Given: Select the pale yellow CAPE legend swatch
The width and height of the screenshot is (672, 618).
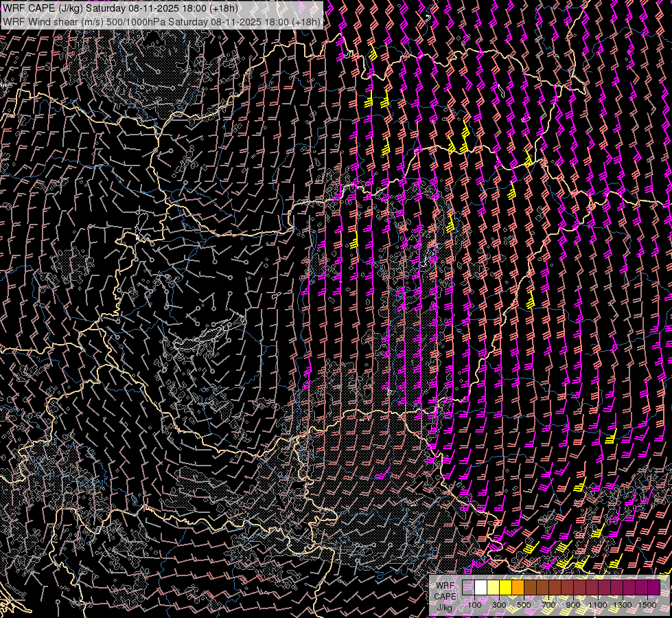Looking at the screenshot, I should 493,588.
